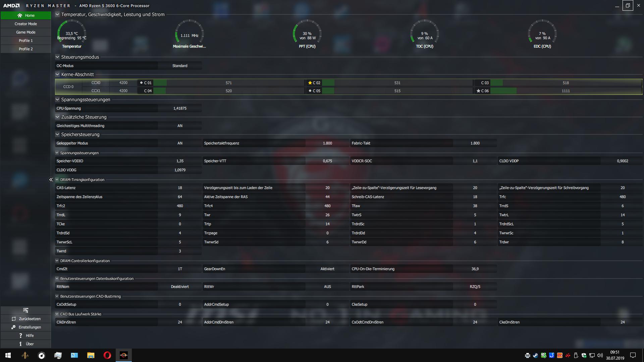Click the Zurücksetzen reset button

click(x=26, y=319)
